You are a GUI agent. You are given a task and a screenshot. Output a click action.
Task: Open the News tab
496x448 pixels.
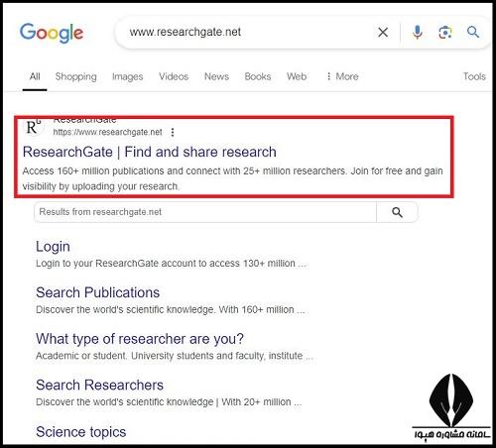coord(216,76)
